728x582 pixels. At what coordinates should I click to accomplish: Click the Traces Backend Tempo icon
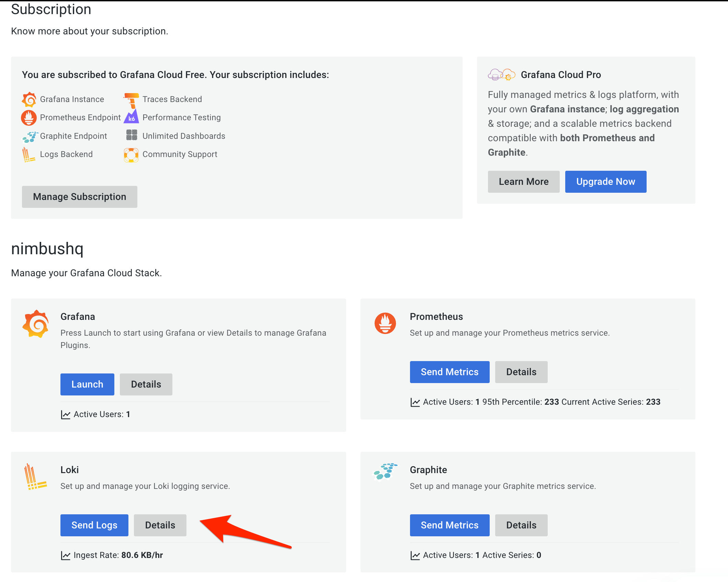(131, 100)
